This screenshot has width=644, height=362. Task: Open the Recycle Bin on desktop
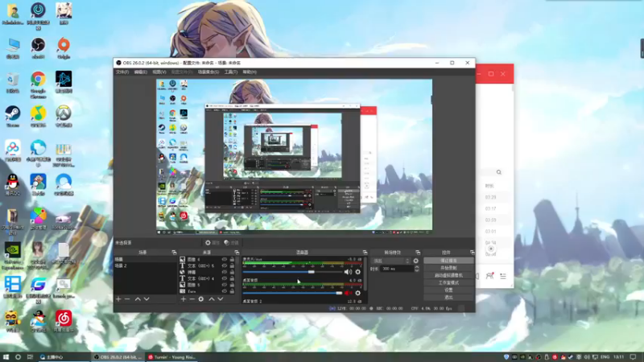(x=13, y=82)
